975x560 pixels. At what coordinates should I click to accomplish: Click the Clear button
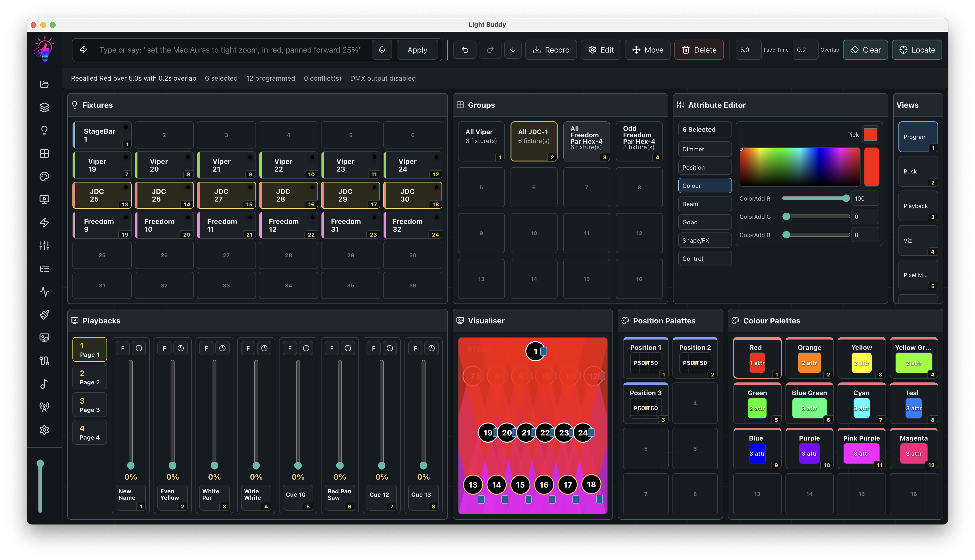click(865, 50)
